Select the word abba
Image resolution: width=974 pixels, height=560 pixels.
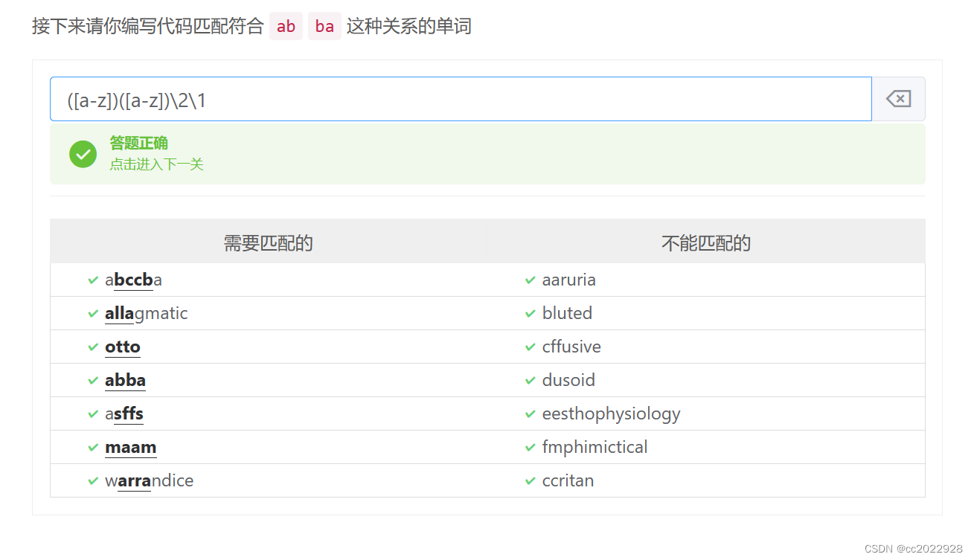[125, 380]
